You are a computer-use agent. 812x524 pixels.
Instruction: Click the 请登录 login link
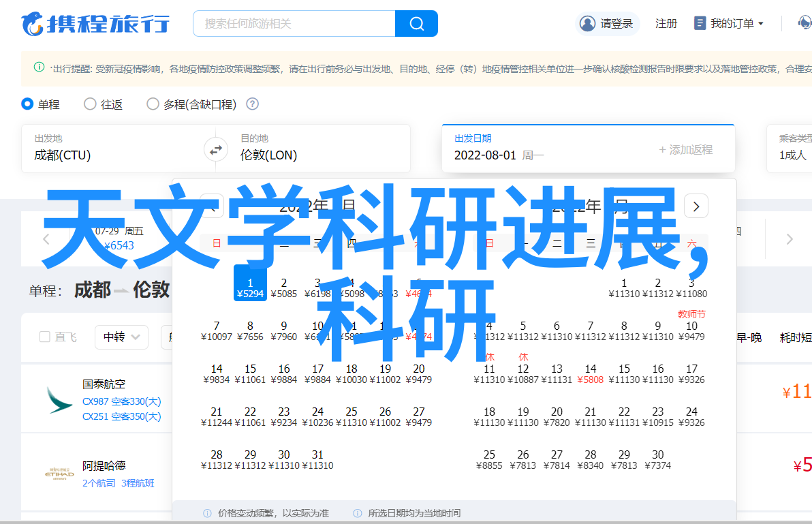click(616, 23)
